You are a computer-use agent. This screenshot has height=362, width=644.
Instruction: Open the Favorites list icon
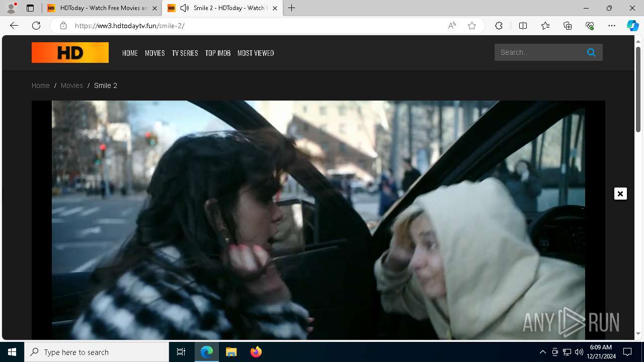pyautogui.click(x=545, y=26)
